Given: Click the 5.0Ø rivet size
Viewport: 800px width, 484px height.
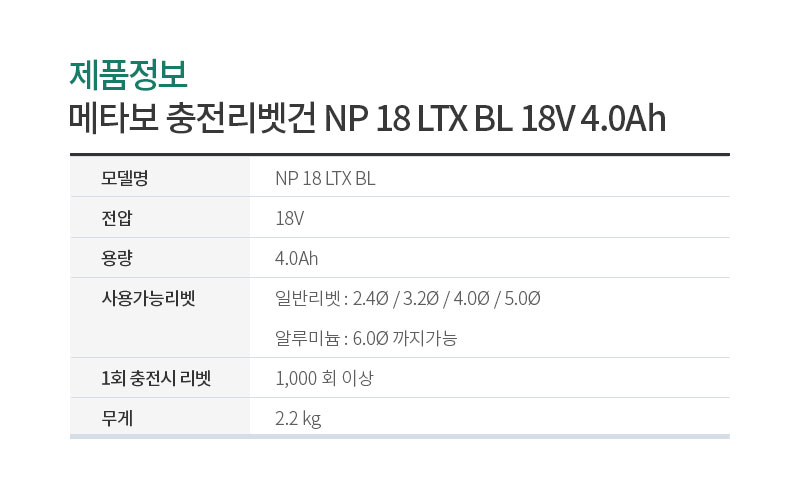Looking at the screenshot, I should pos(522,298).
